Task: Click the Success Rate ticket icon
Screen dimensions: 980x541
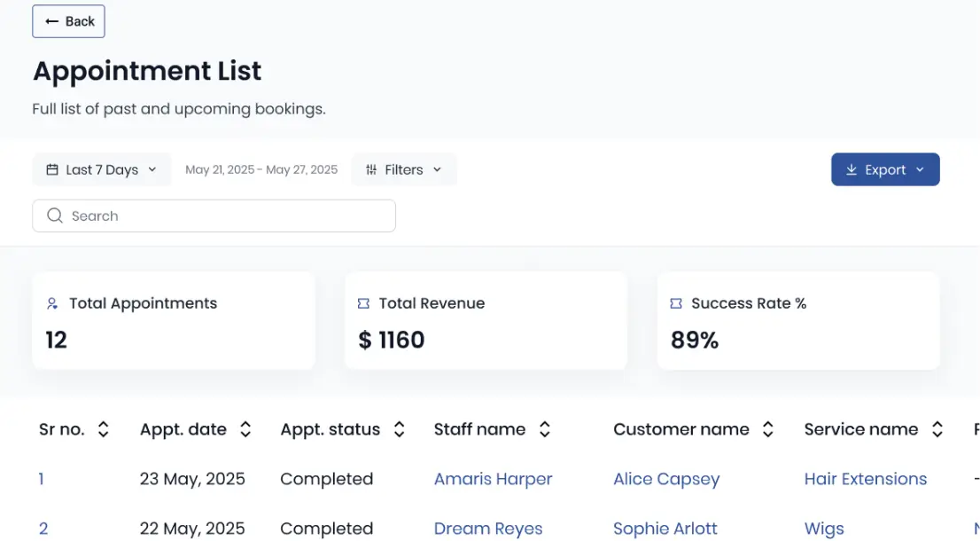Action: tap(676, 303)
